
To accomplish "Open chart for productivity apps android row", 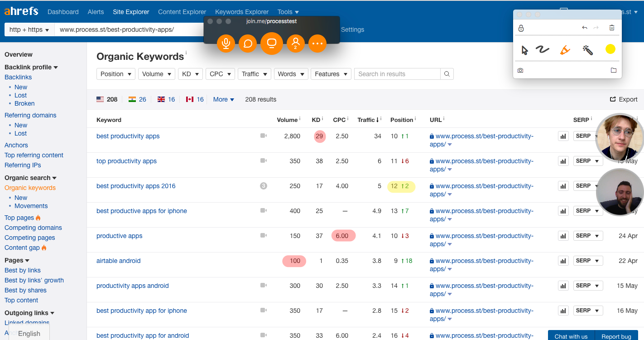I will coord(563,286).
